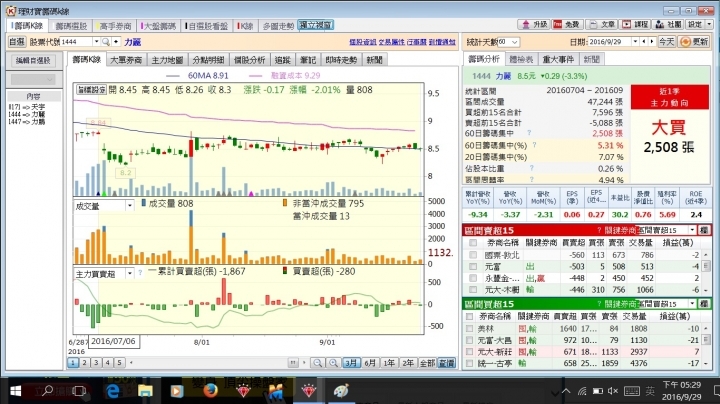Screen dimensions: 720x404
Task: Check the 元大-木柵 broker row checkbox
Action: pos(473,290)
